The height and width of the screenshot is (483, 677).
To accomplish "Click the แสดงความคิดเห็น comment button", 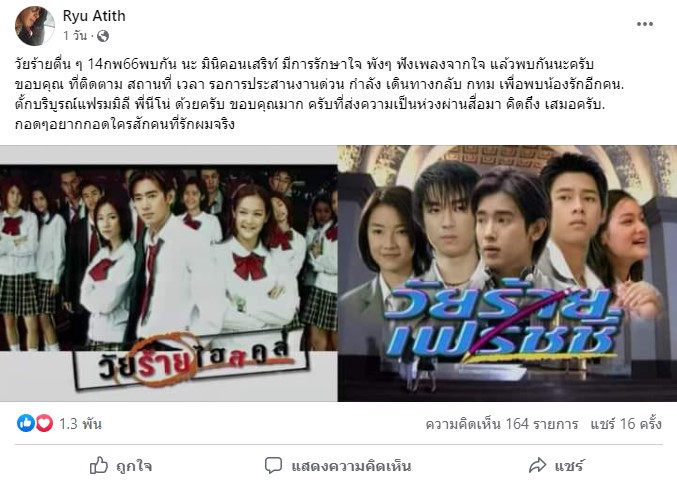I will 338,466.
